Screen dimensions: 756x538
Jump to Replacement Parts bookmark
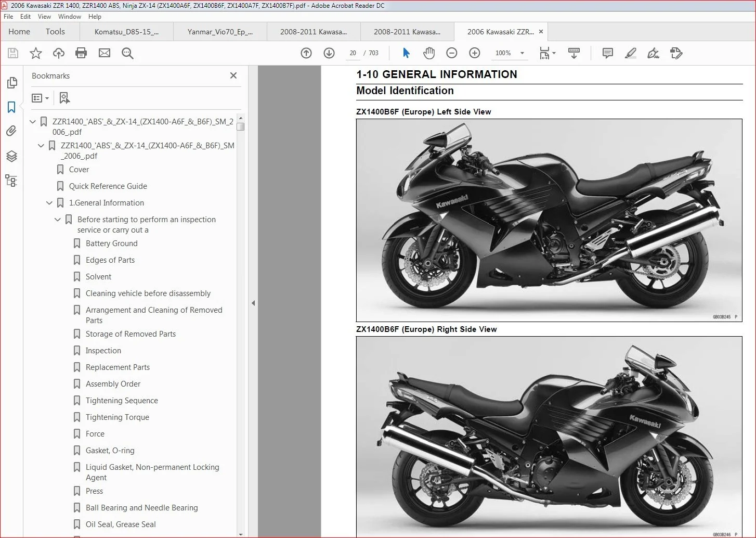[x=118, y=367]
